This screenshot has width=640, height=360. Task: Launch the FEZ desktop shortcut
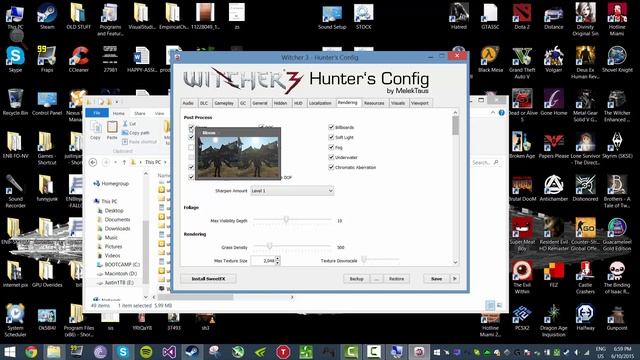click(554, 274)
